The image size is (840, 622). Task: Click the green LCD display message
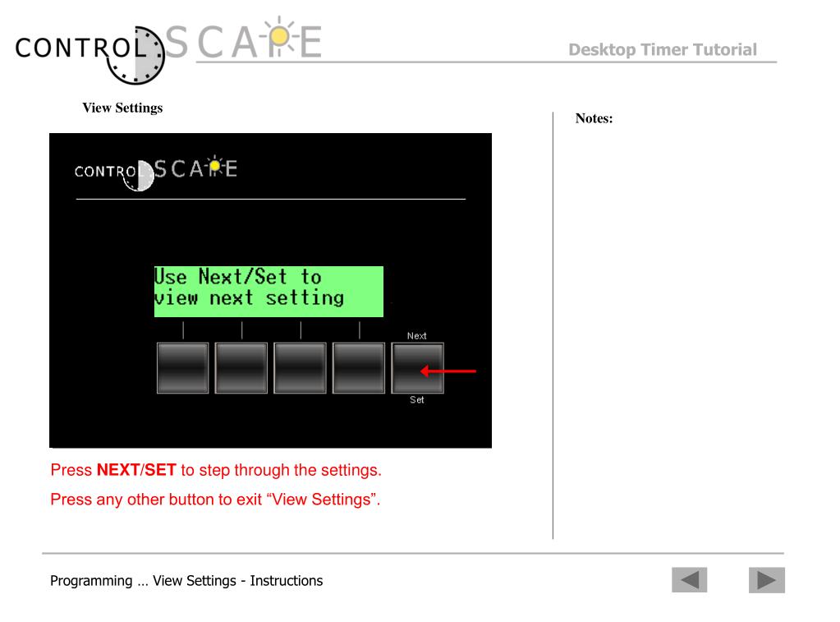269,291
